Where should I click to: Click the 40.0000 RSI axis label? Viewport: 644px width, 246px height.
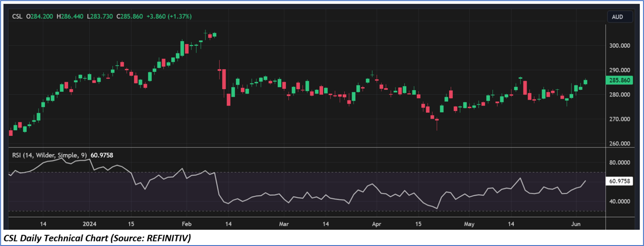click(x=620, y=202)
